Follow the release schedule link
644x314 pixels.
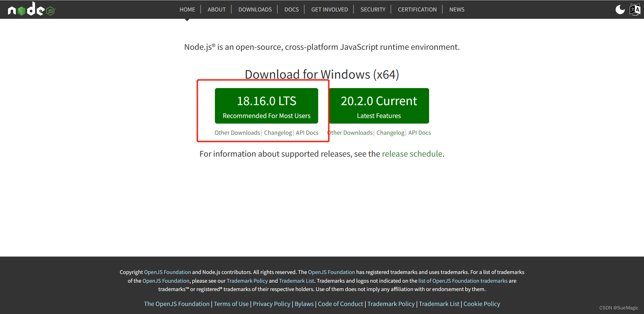pos(412,154)
